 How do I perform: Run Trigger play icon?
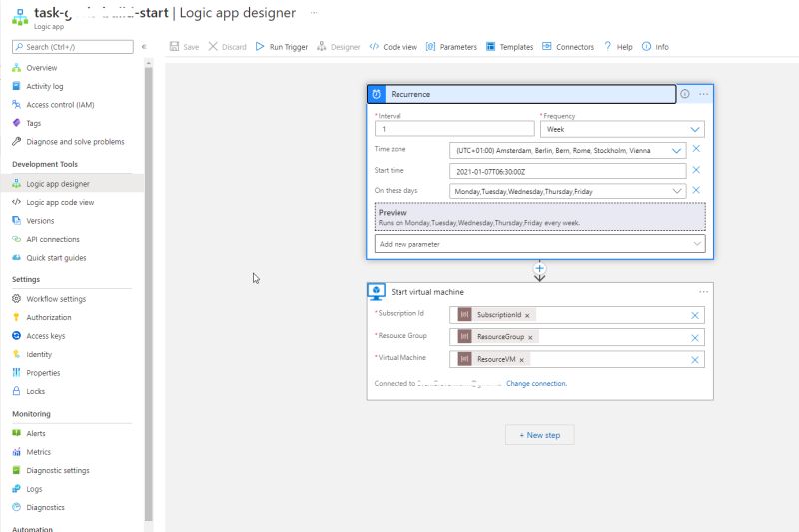260,46
